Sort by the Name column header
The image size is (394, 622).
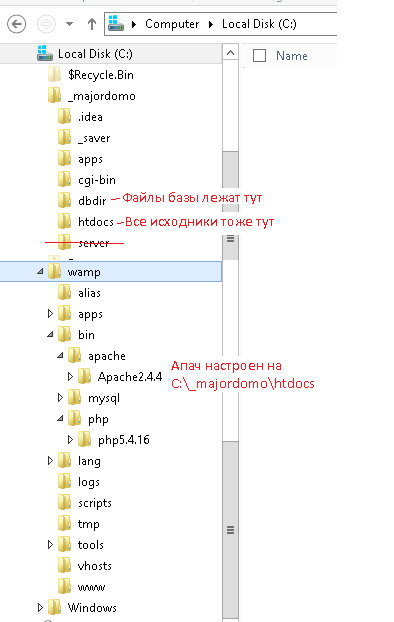click(292, 56)
